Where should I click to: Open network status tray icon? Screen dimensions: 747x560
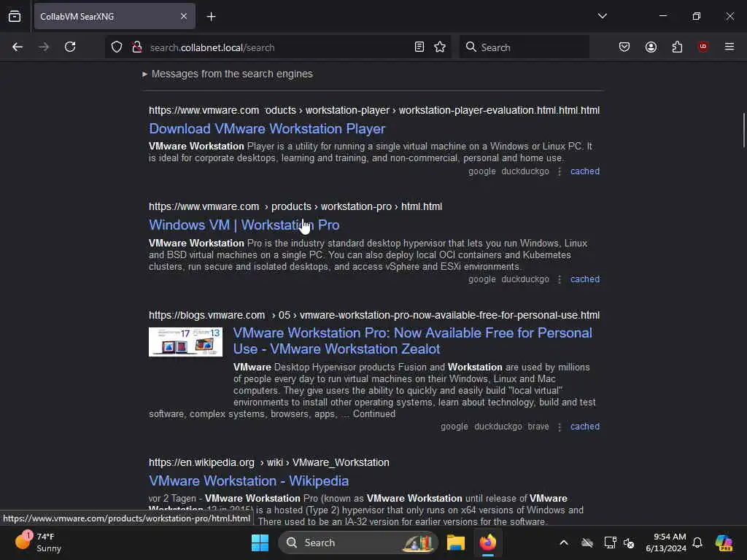click(611, 542)
